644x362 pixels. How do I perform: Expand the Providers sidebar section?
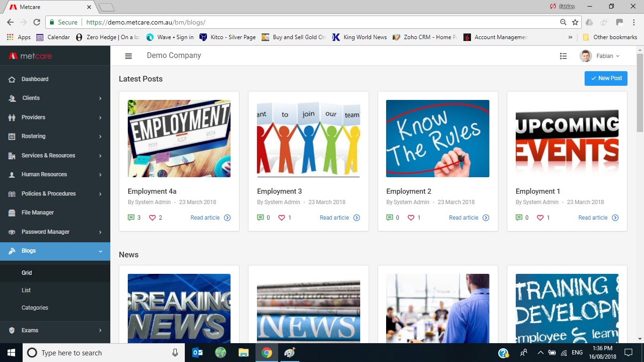55,117
